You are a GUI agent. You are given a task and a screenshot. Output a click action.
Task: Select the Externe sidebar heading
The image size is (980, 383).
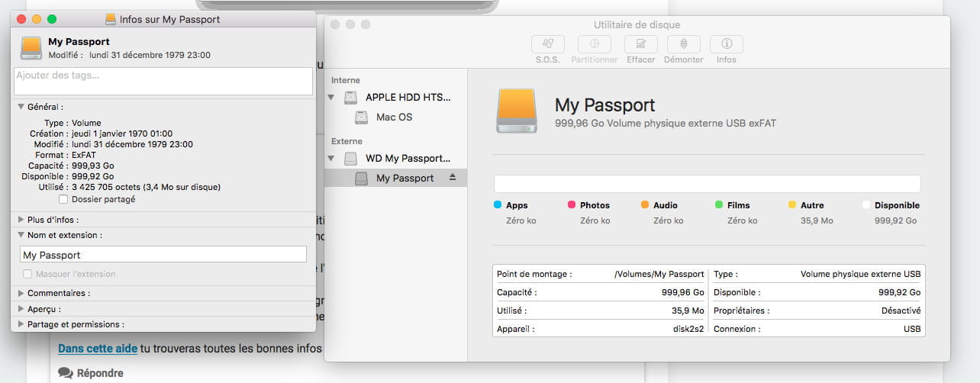(347, 141)
